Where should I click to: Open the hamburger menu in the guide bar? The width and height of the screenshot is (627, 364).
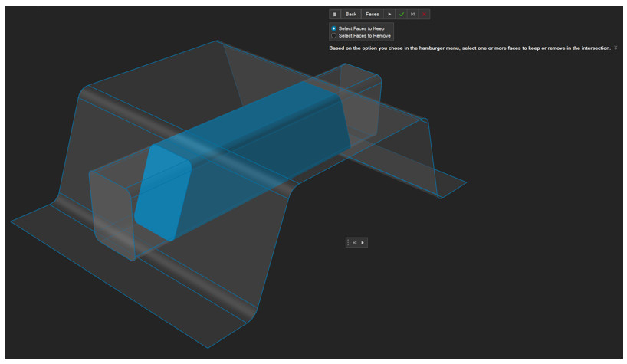point(335,14)
